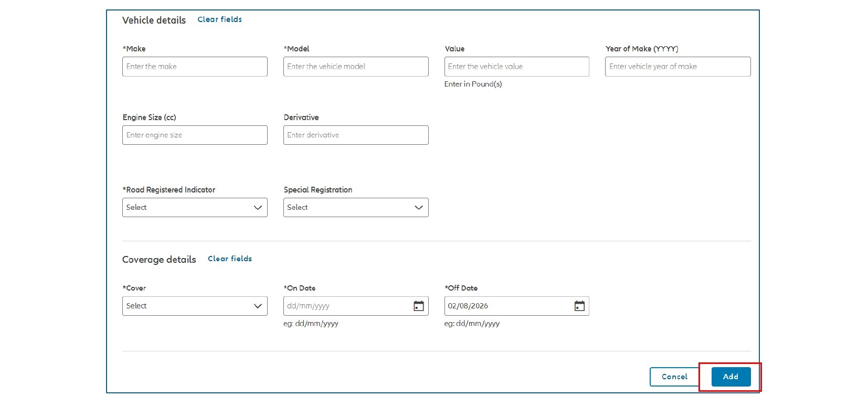
Task: Select the Year of Make field
Action: (x=678, y=67)
